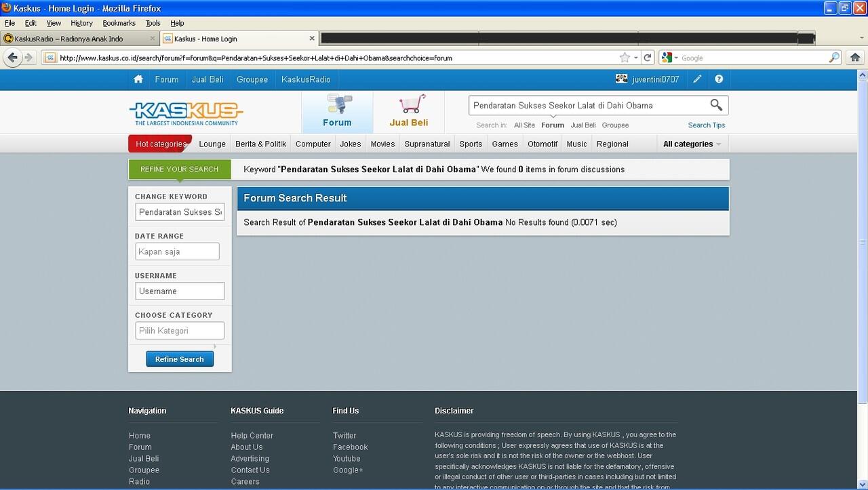Open the Regional category

[x=612, y=144]
